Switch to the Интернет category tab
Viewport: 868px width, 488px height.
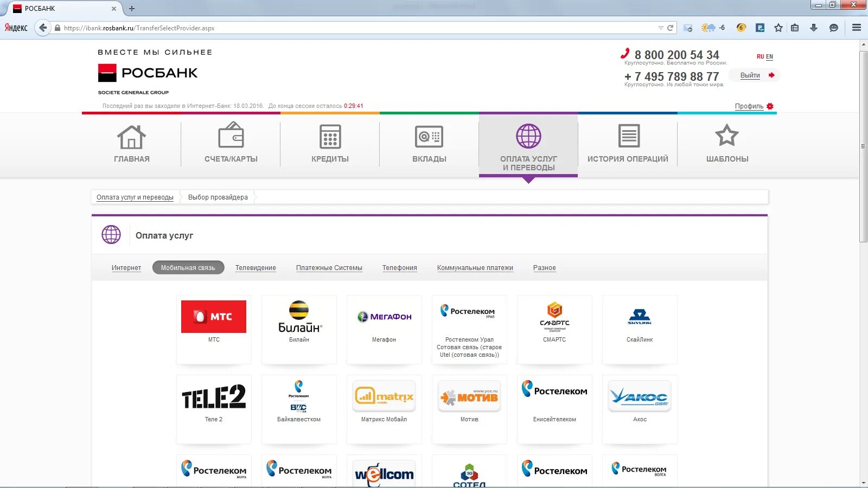click(x=126, y=268)
